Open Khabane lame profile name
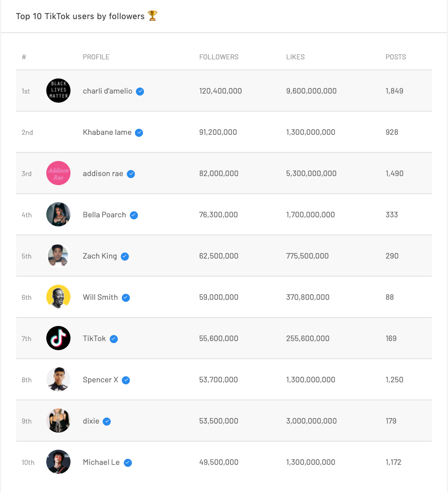The image size is (448, 492). [x=107, y=132]
